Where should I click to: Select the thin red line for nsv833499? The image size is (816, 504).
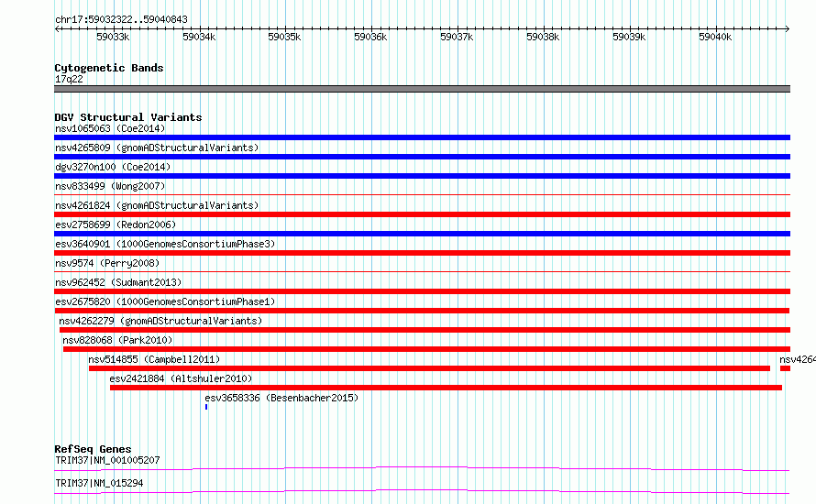tap(422, 195)
